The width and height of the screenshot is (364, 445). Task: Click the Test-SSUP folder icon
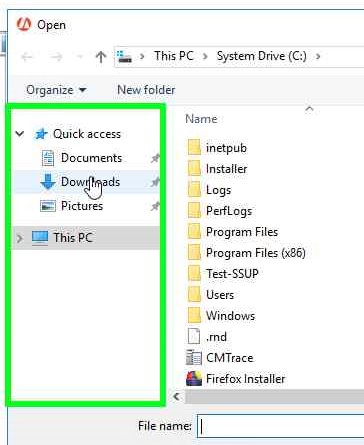[x=194, y=274]
